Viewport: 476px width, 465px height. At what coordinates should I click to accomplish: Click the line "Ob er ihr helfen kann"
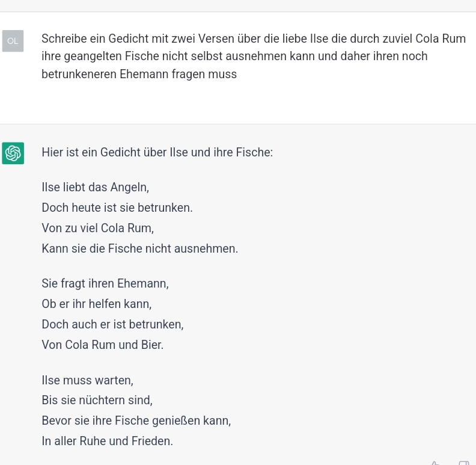96,304
